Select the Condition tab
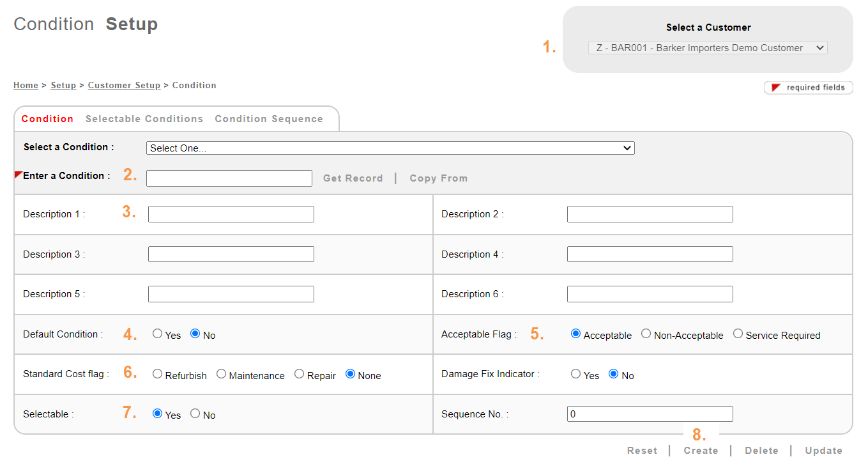Viewport: 868px width, 466px height. pyautogui.click(x=47, y=119)
